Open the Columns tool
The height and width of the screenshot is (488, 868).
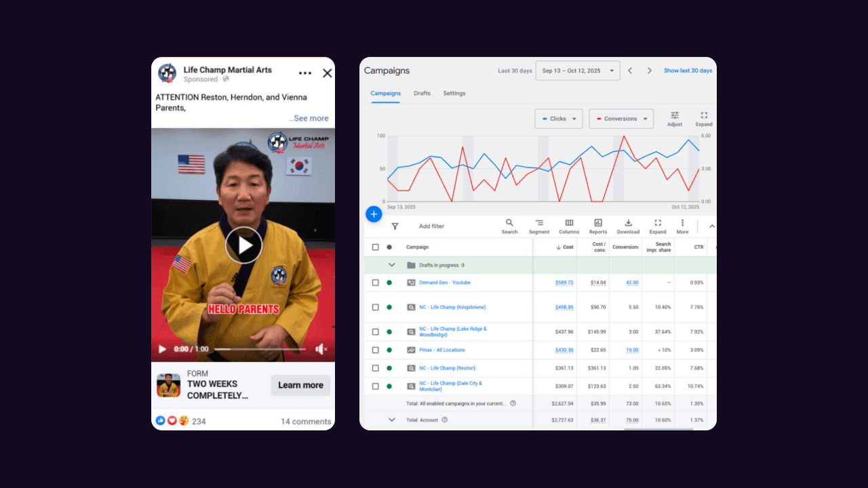point(569,226)
